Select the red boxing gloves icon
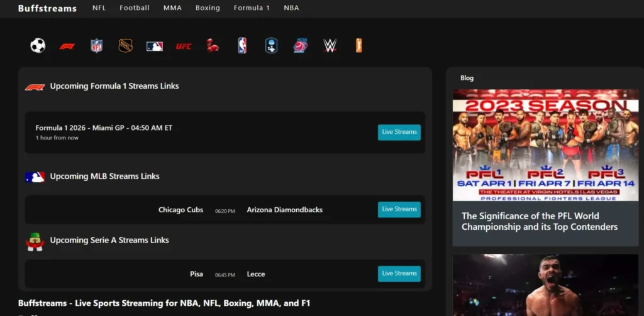 point(213,46)
